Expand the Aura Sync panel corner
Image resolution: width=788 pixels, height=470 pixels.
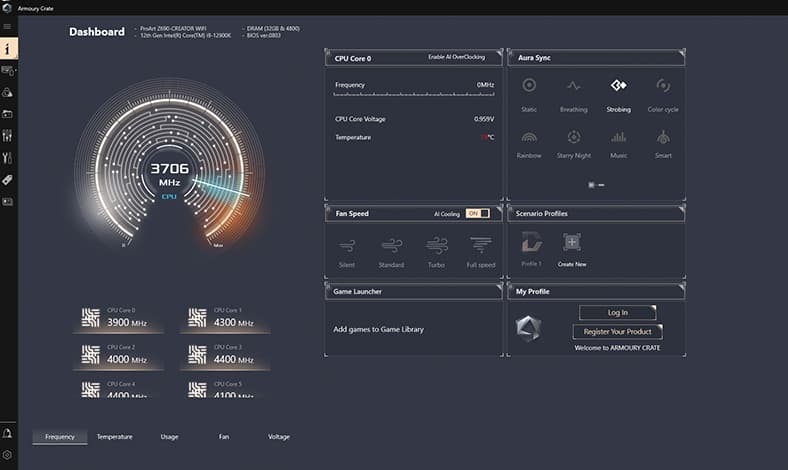pos(681,52)
